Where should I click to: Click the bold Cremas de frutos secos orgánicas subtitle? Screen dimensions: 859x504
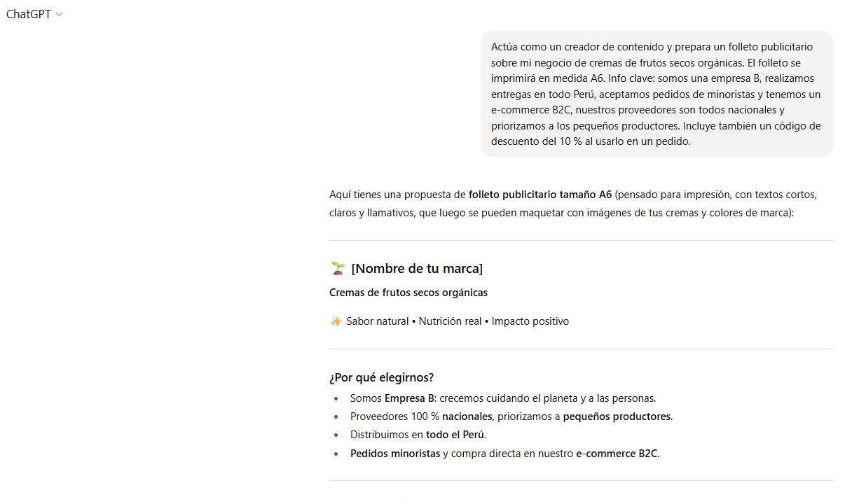coord(408,293)
